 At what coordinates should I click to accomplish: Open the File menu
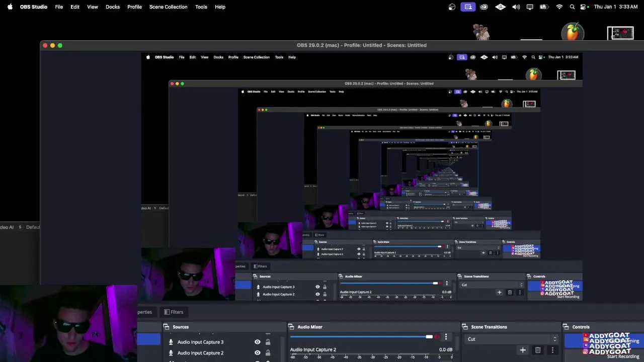point(59,7)
